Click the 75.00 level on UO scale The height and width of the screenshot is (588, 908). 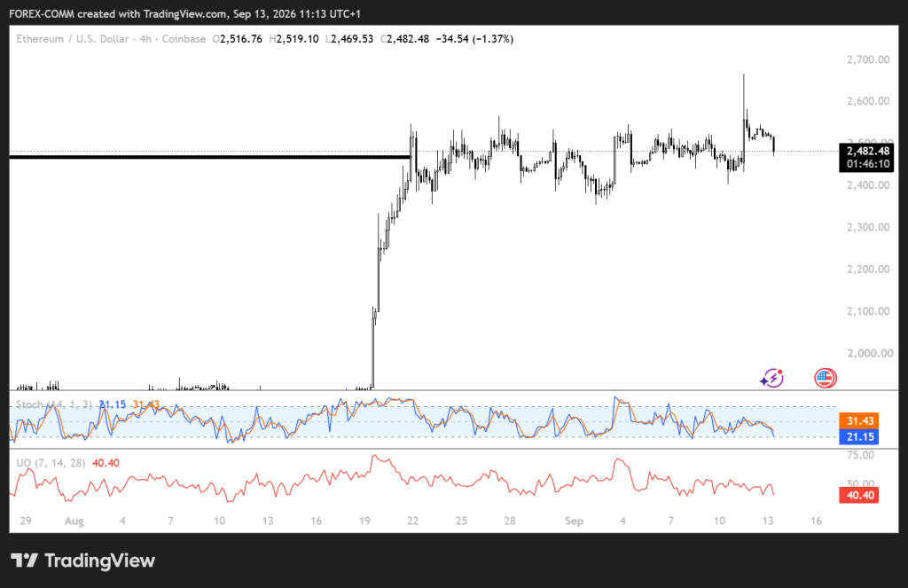[x=860, y=455]
